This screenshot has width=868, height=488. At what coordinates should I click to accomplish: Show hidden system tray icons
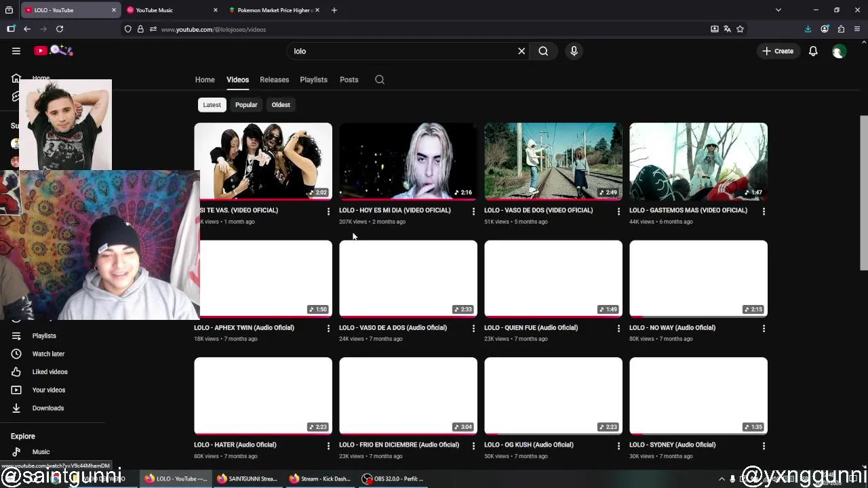pyautogui.click(x=722, y=479)
